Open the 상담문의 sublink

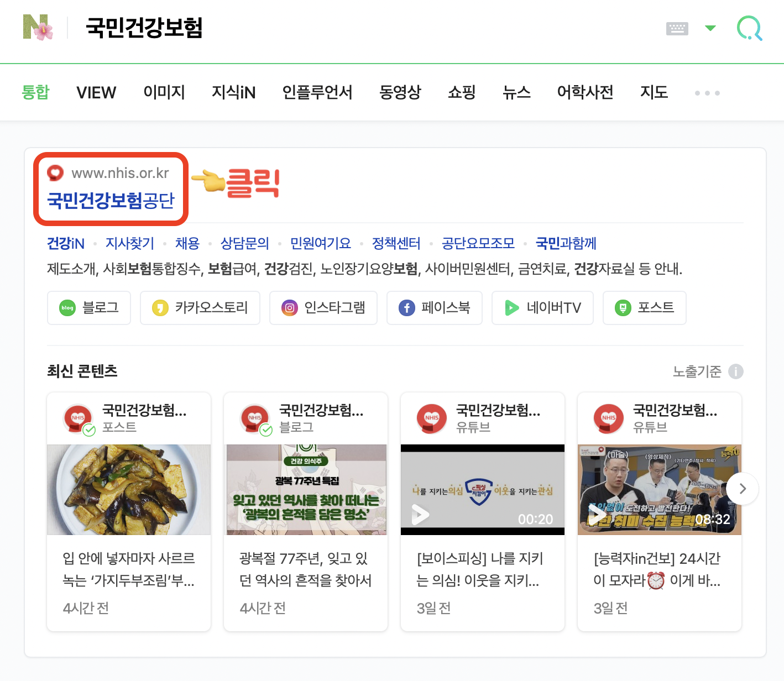point(245,243)
